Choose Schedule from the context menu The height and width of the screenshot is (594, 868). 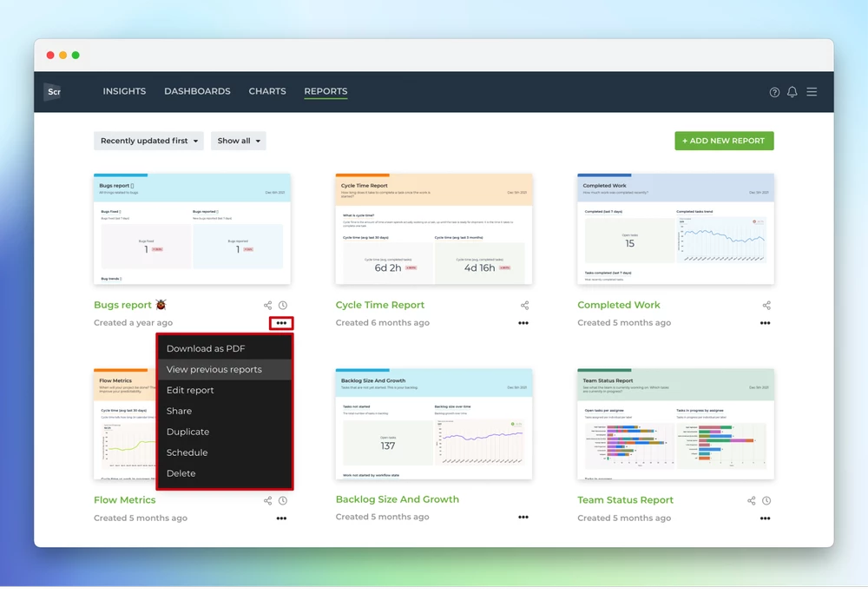click(x=224, y=452)
